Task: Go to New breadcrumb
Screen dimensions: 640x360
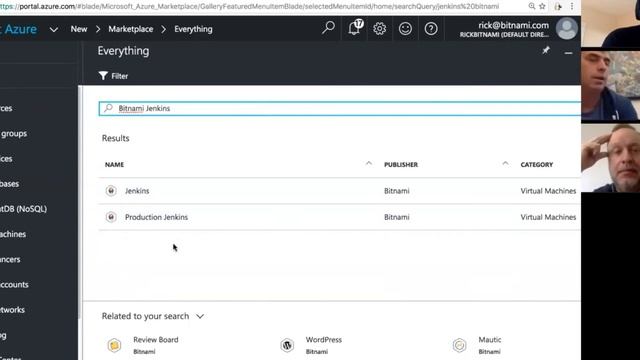Action: [79, 29]
